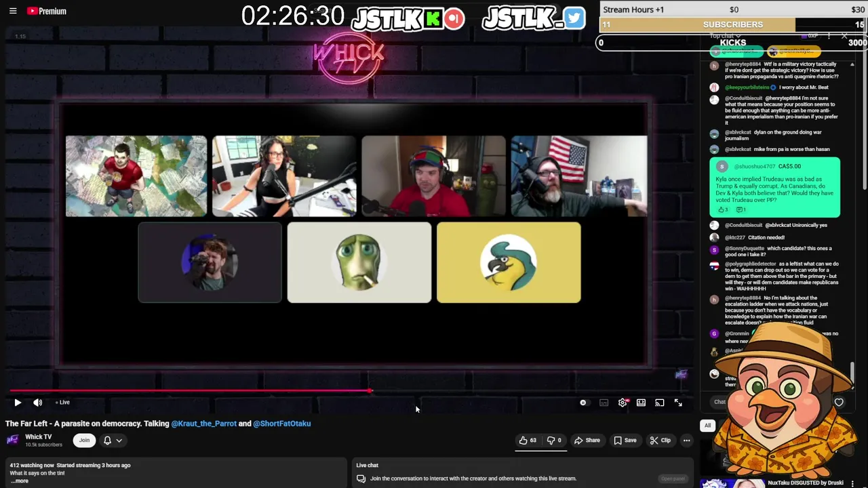868x488 pixels.
Task: Open the YouTube guide hamburger menu
Action: click(x=12, y=11)
